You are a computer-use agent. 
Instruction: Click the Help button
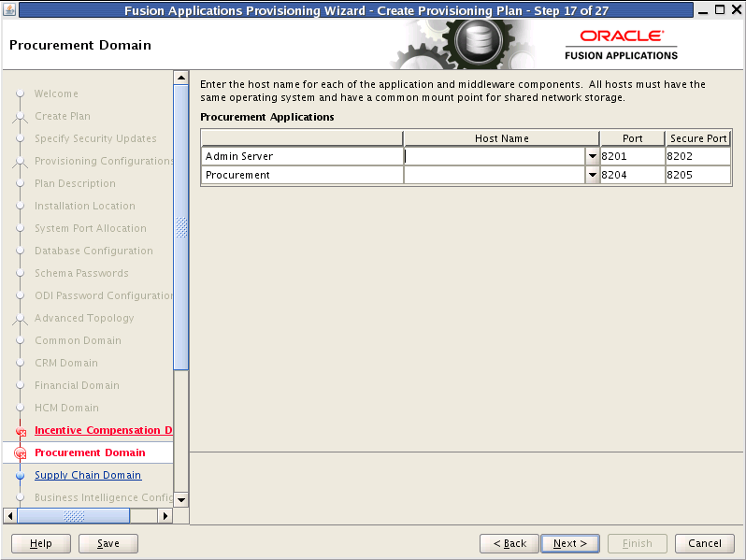(41, 543)
